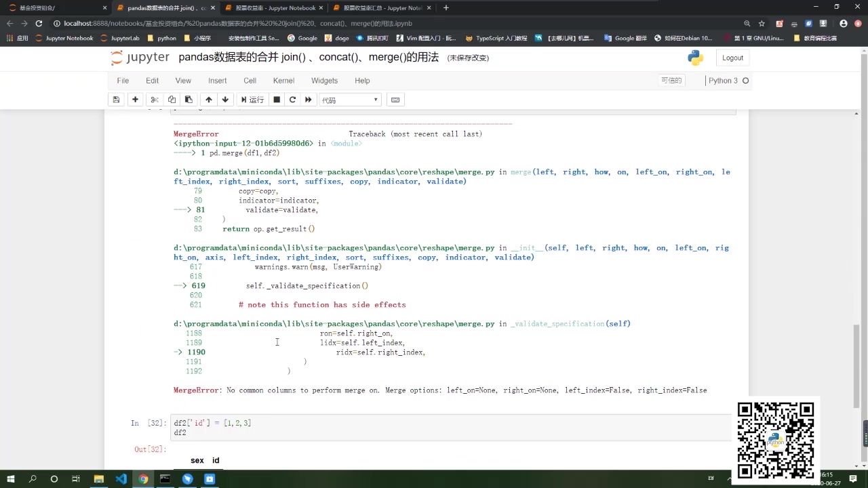The width and height of the screenshot is (868, 488).
Task: Paste cells using the clipboard icon
Action: click(x=189, y=100)
